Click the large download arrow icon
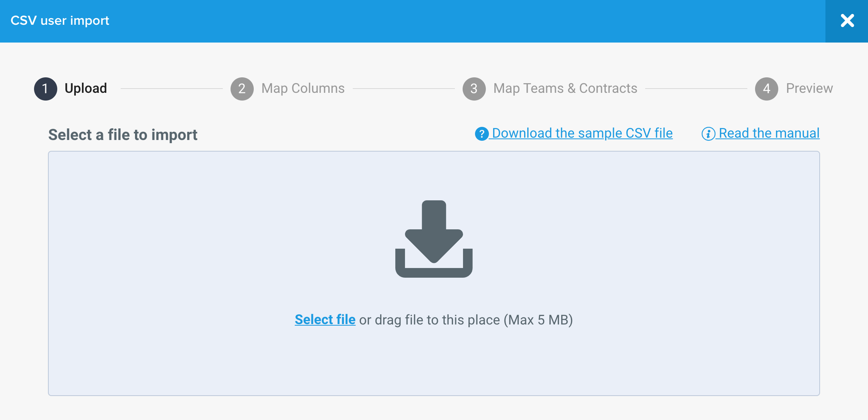This screenshot has width=868, height=420. (x=434, y=239)
